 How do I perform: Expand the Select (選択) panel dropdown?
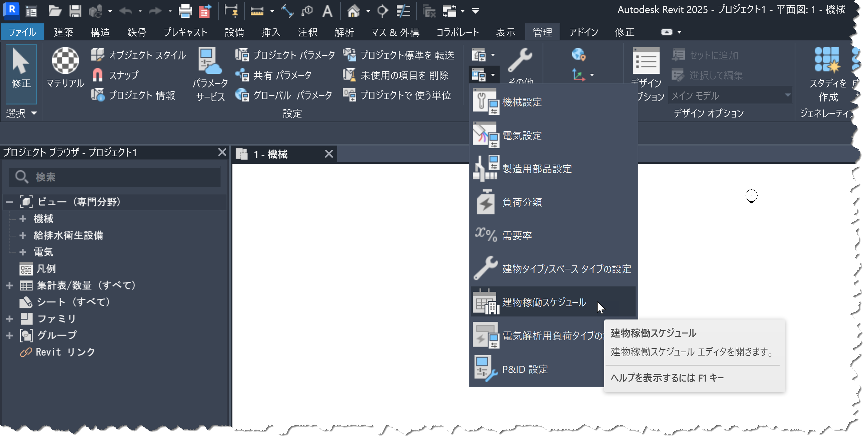tap(21, 114)
